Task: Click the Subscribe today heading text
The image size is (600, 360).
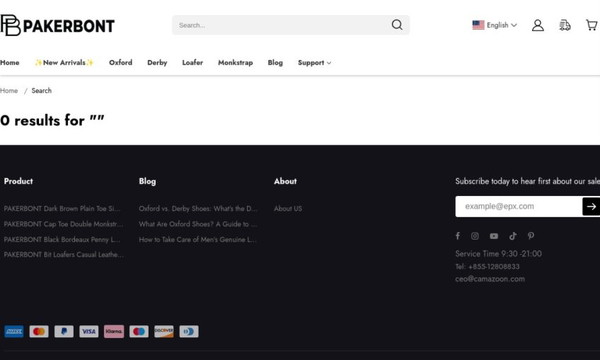Action: pos(527,181)
